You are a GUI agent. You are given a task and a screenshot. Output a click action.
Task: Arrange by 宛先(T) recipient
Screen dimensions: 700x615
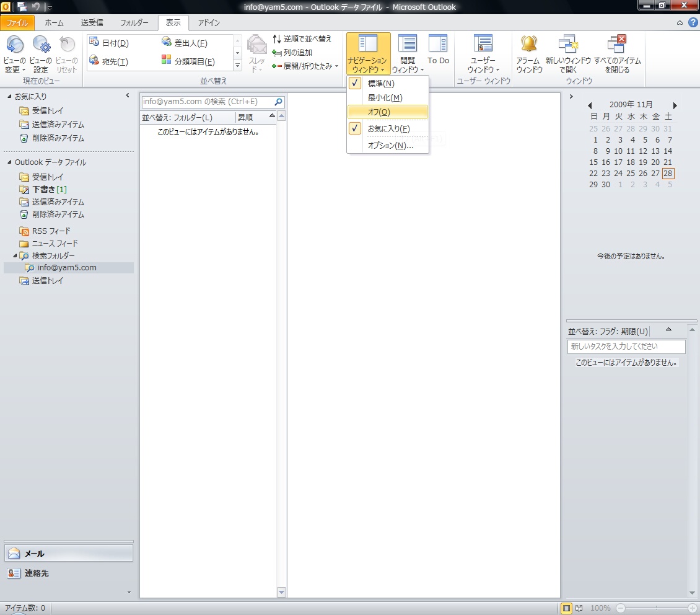pos(109,61)
